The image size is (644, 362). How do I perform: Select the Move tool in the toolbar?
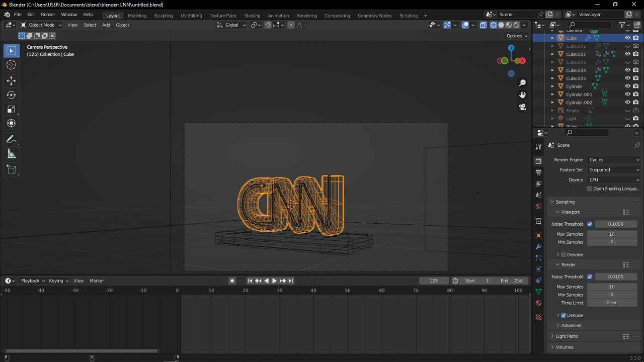[12, 80]
